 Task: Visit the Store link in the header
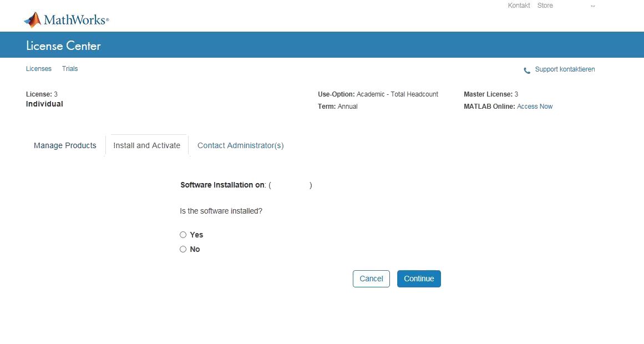coord(545,6)
